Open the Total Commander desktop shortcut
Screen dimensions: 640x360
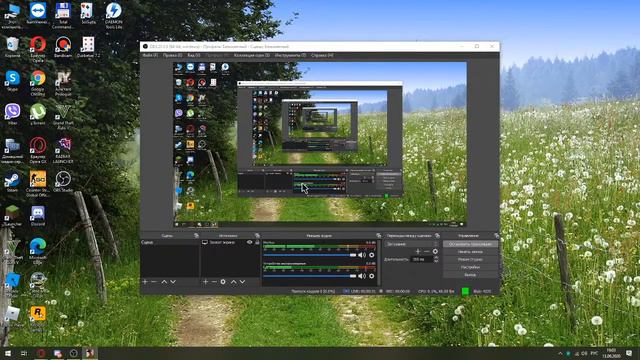[x=63, y=16]
